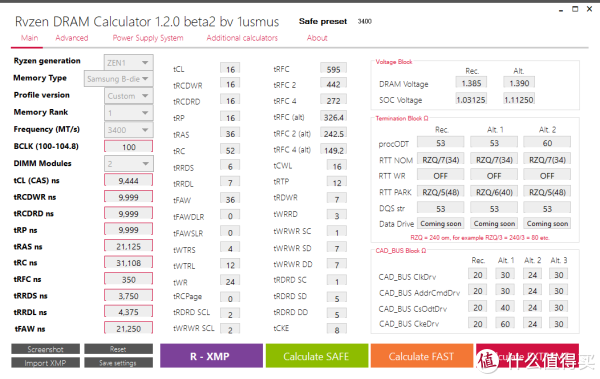The width and height of the screenshot is (600, 379).
Task: Expand the Memory Type dropdown
Action: (x=119, y=79)
